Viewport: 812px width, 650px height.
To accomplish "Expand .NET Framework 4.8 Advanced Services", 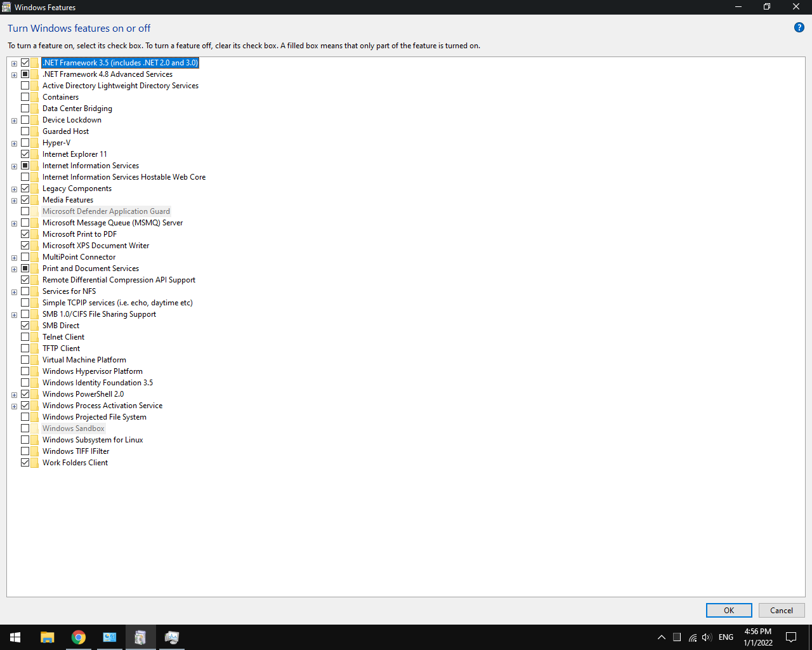I will point(14,75).
